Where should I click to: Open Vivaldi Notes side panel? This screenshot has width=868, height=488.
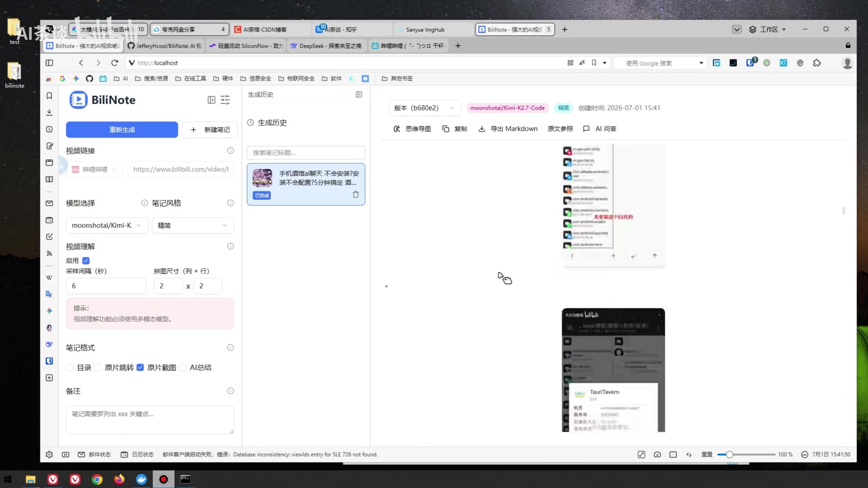coord(49,146)
